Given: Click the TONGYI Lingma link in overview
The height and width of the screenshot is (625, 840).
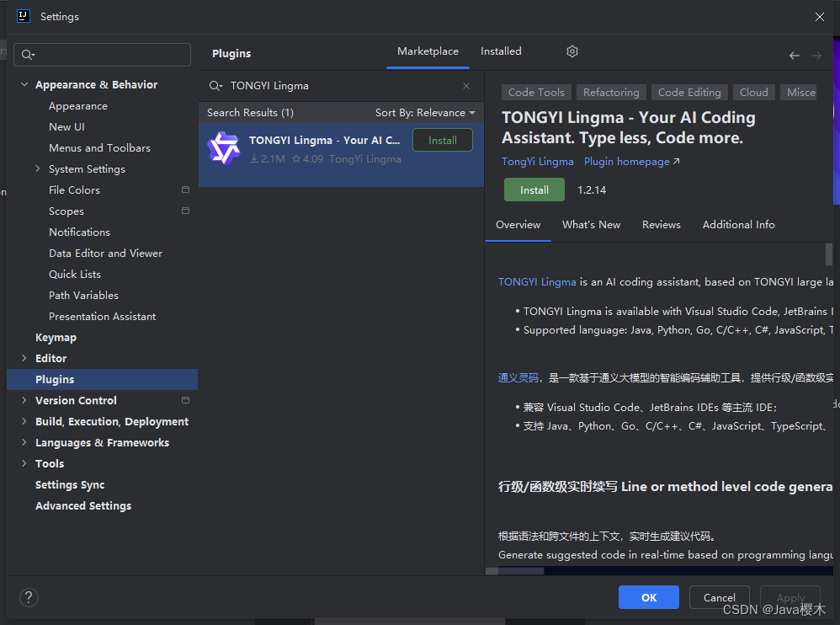Looking at the screenshot, I should (x=537, y=282).
